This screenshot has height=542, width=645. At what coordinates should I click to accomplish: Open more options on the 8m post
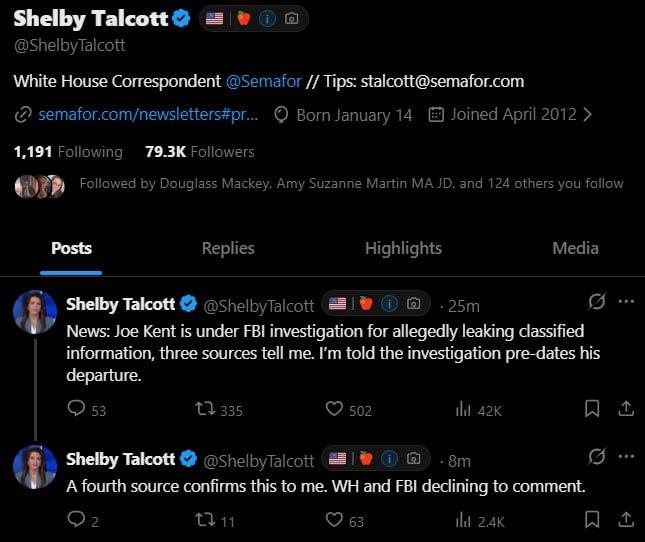627,457
